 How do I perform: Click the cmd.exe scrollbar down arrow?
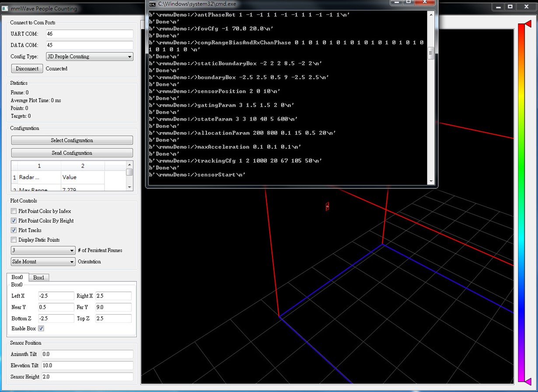(x=431, y=181)
